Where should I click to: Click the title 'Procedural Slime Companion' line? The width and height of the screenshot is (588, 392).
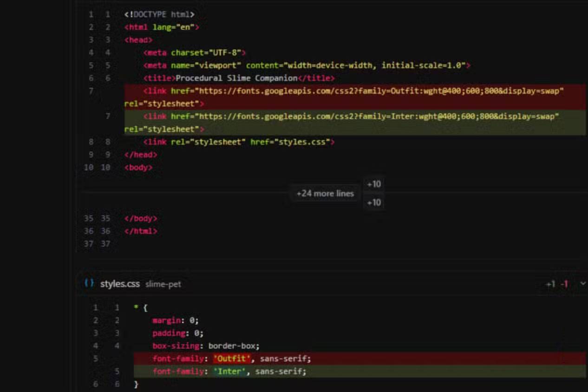coord(239,78)
